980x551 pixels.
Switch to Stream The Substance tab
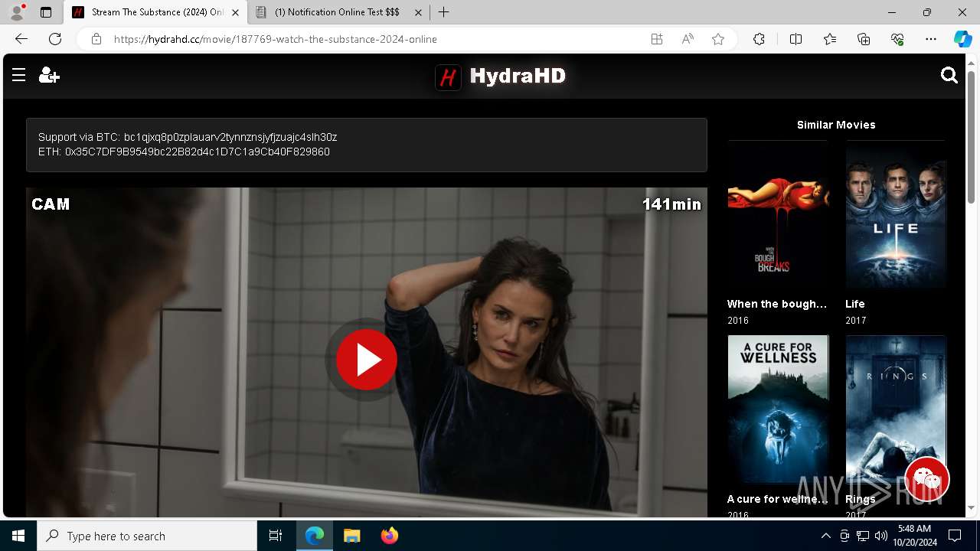pyautogui.click(x=155, y=12)
